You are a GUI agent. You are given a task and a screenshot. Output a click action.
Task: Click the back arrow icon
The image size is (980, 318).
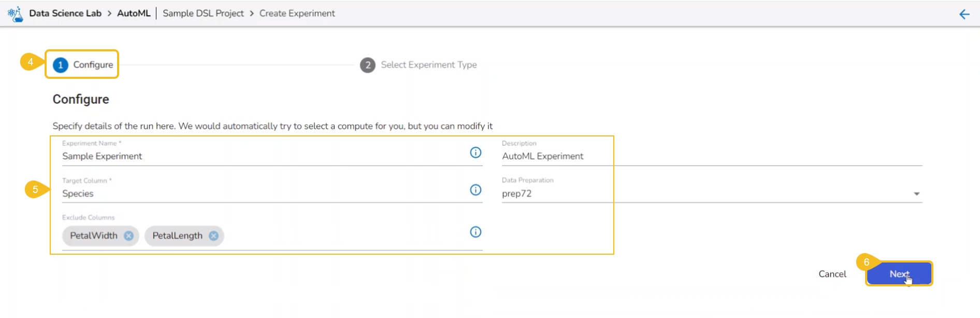click(964, 15)
